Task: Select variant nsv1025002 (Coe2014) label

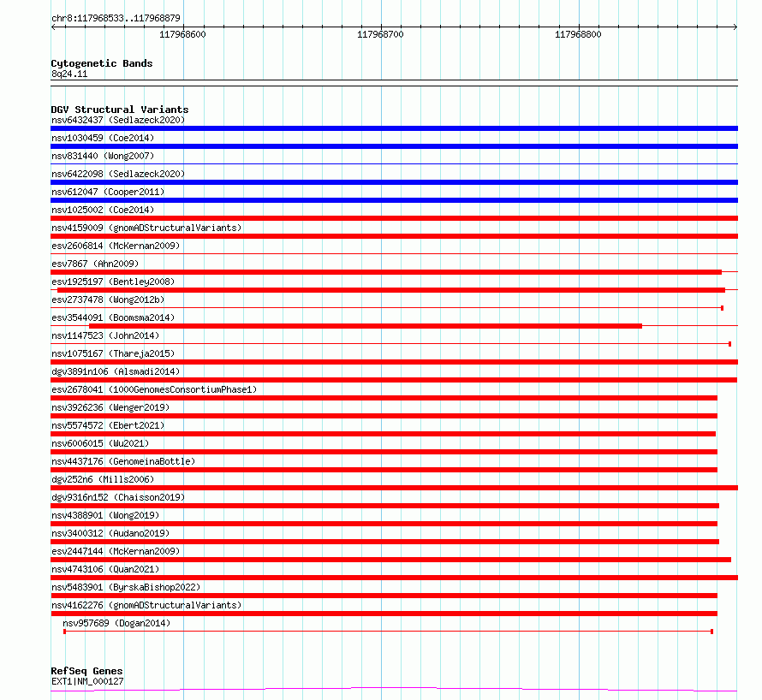Action: pos(103,210)
